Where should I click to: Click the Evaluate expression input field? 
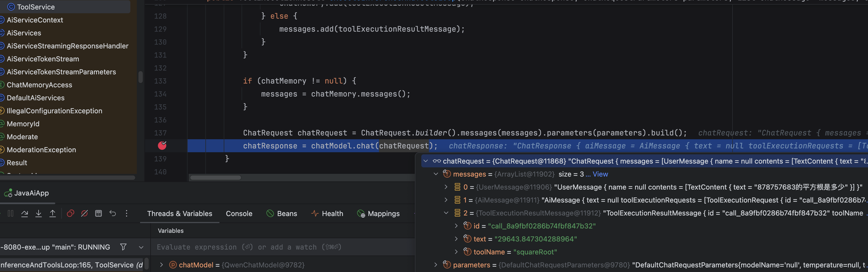click(x=282, y=247)
